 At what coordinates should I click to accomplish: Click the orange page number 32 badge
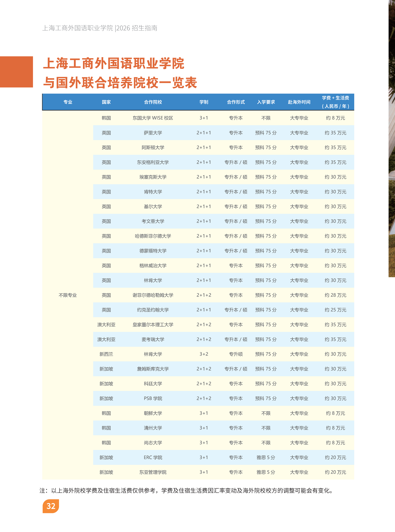[x=51, y=506]
